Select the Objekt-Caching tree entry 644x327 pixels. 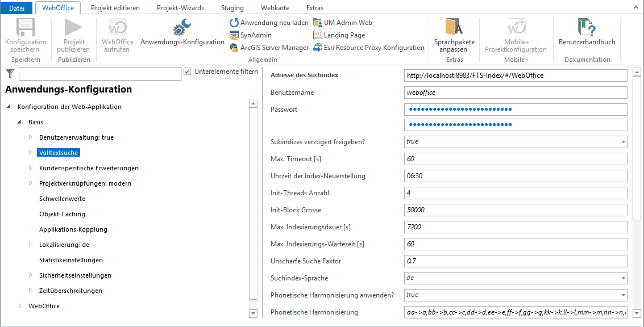click(62, 214)
